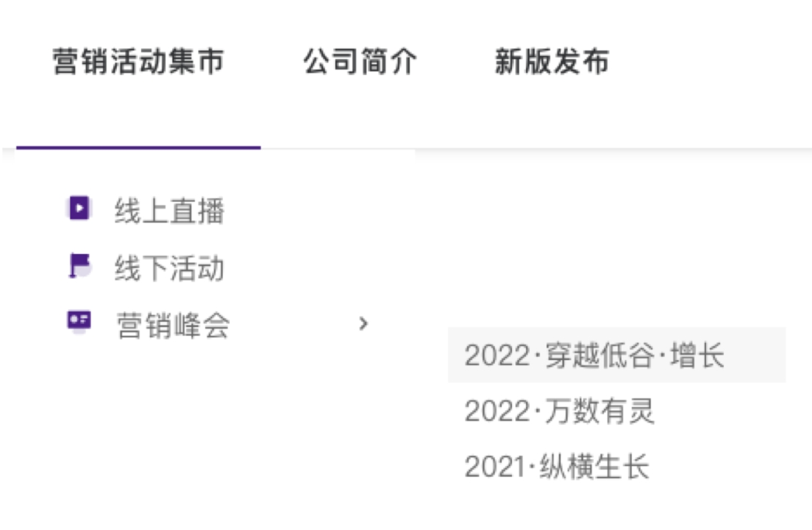Pick the only 2021 summit entry
The height and width of the screenshot is (530, 812).
click(557, 467)
